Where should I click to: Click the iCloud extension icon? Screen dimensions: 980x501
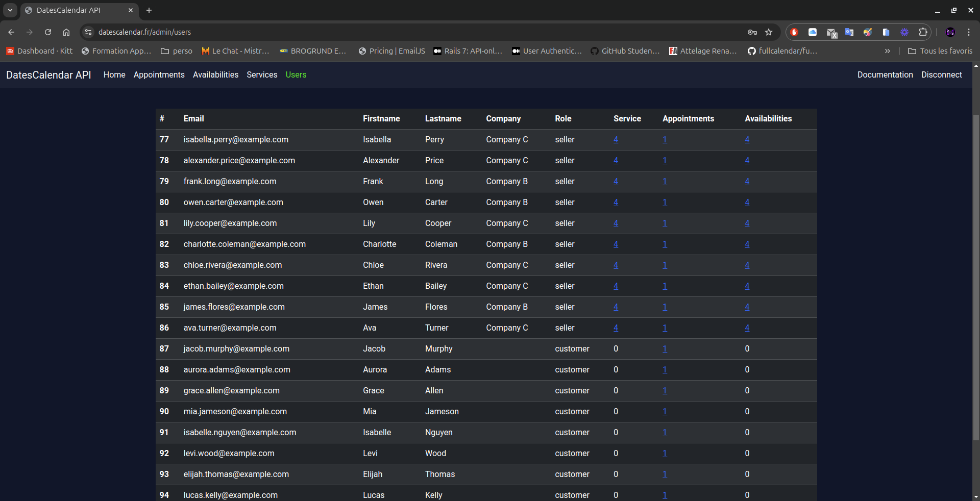click(813, 32)
